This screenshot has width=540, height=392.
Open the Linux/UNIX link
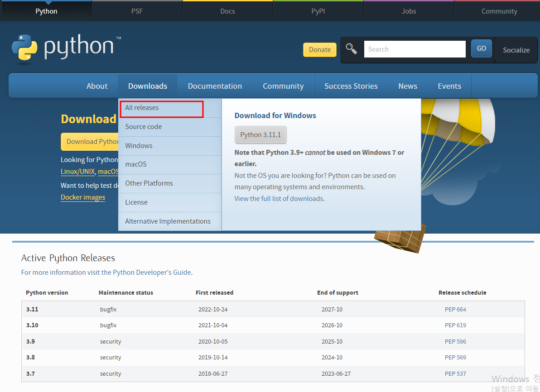(77, 172)
